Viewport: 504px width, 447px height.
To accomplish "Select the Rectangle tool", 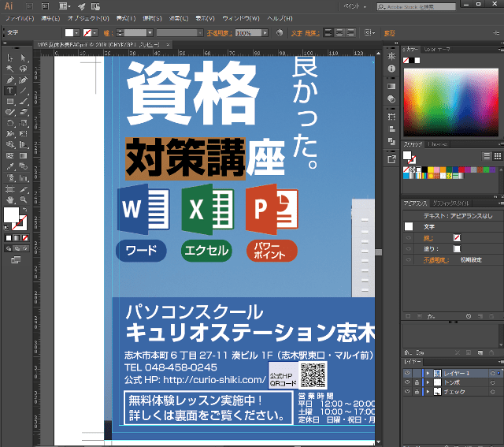I will pyautogui.click(x=10, y=102).
